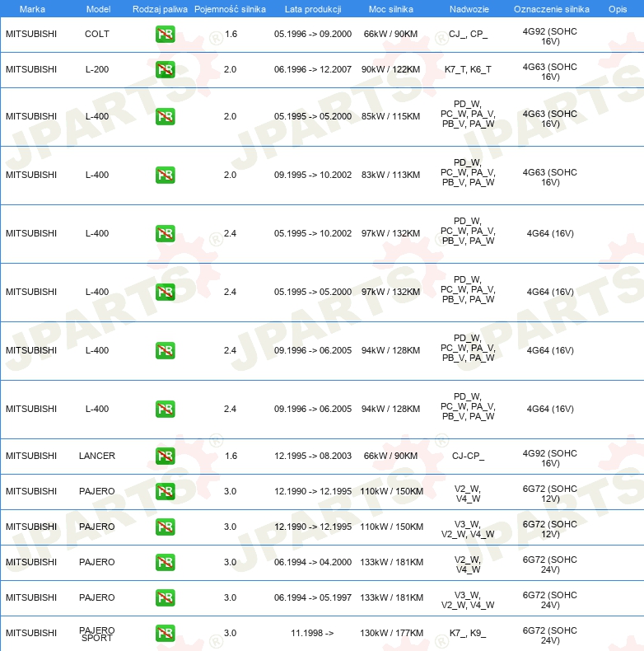Click the petrol icon for PAJERO 06.1994 -> 04.2000
The image size is (644, 651).
(x=166, y=562)
